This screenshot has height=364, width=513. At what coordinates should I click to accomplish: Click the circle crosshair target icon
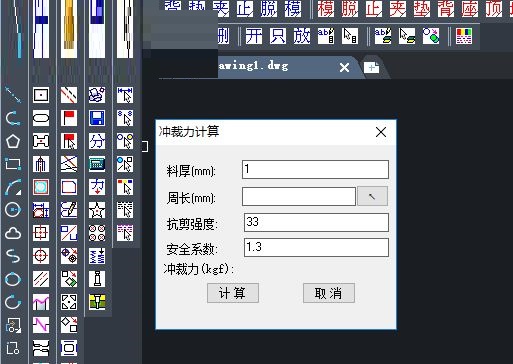click(x=41, y=256)
